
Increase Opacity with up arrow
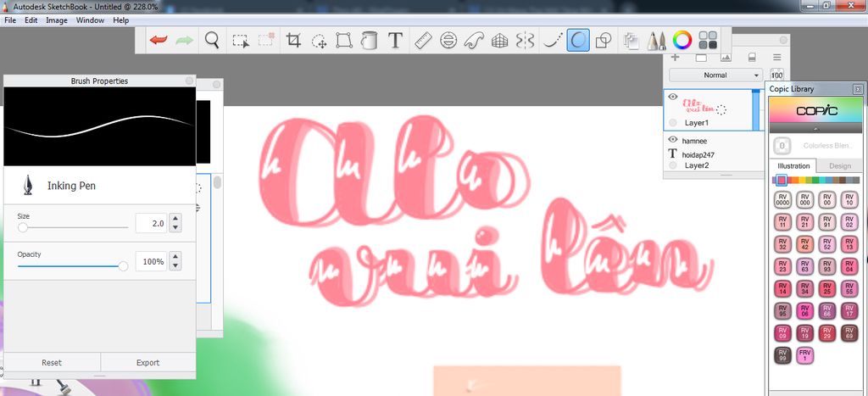point(175,256)
